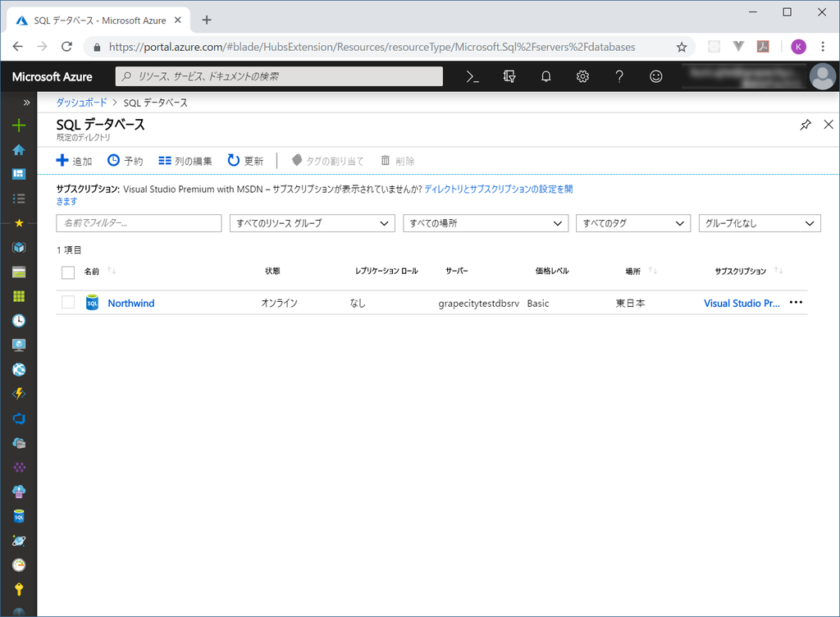
Task: Open Monitor gauge icon in sidebar
Action: coord(19,565)
